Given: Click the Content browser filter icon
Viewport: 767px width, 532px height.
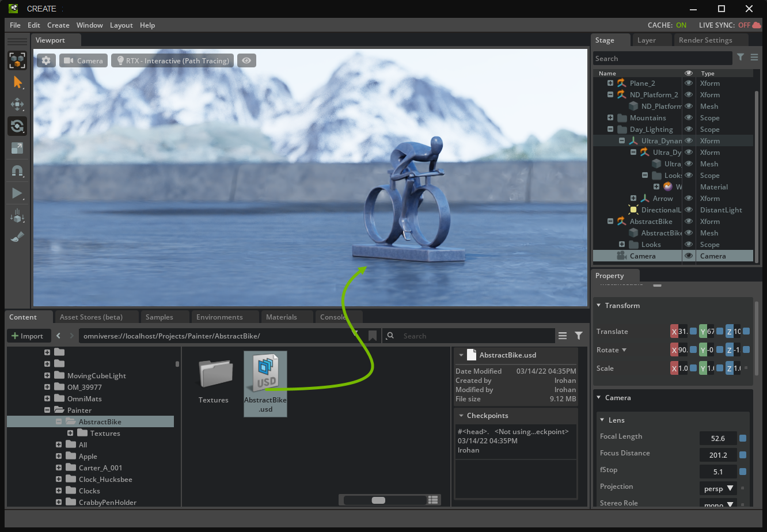Looking at the screenshot, I should click(x=579, y=336).
